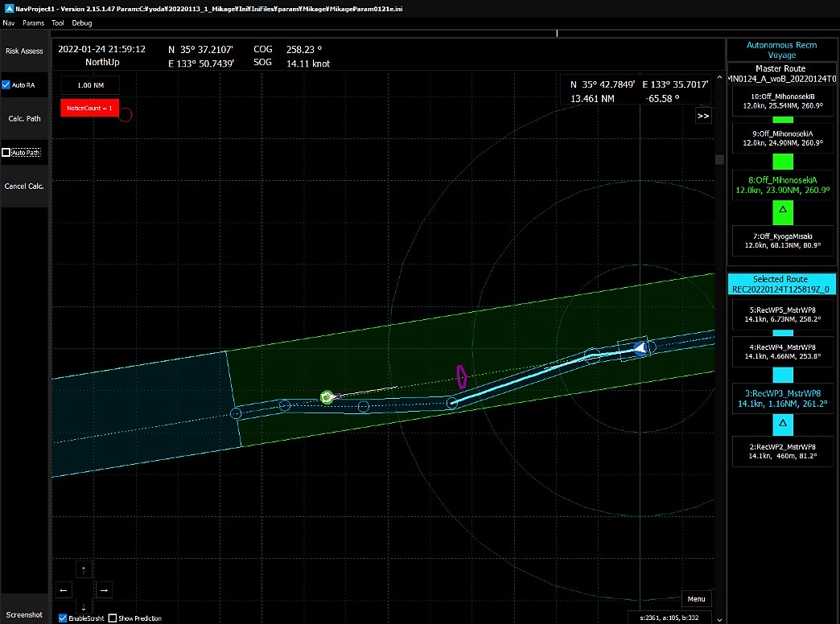The width and height of the screenshot is (840, 624).
Task: Pan the chart right with the right arrow
Action: (x=104, y=590)
